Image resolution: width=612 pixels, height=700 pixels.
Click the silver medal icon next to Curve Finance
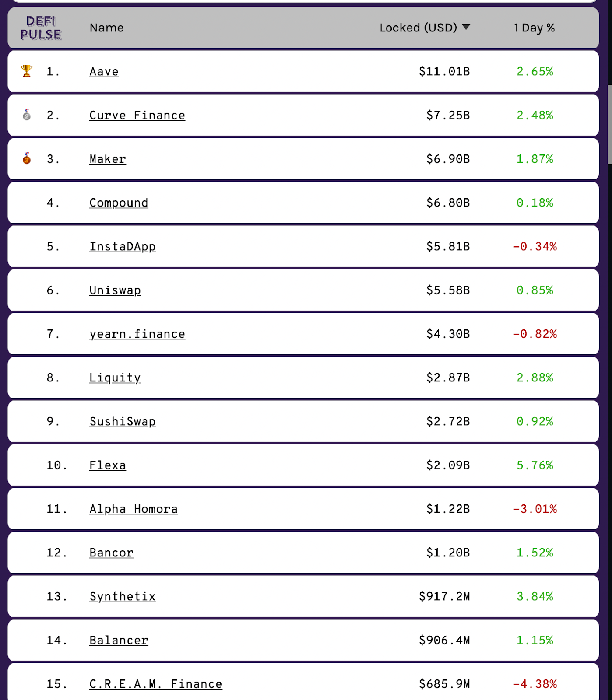click(x=27, y=115)
